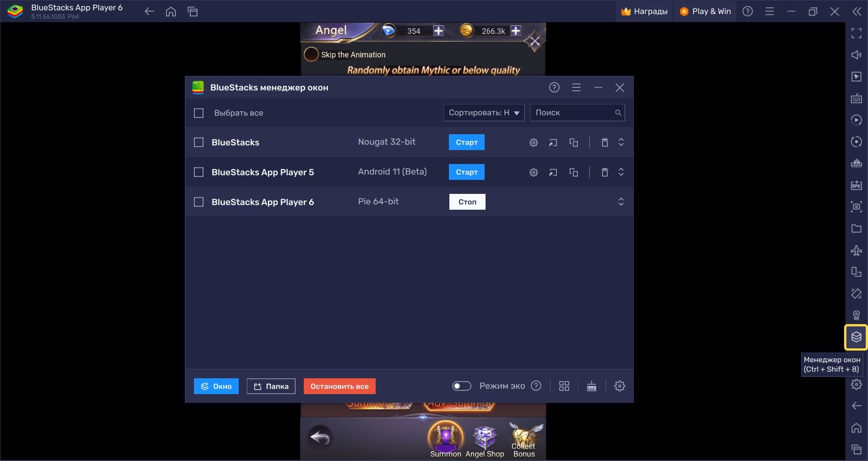The image size is (868, 461).
Task: Reorder BlueStacks App Player 6 row arrows
Action: tap(621, 202)
